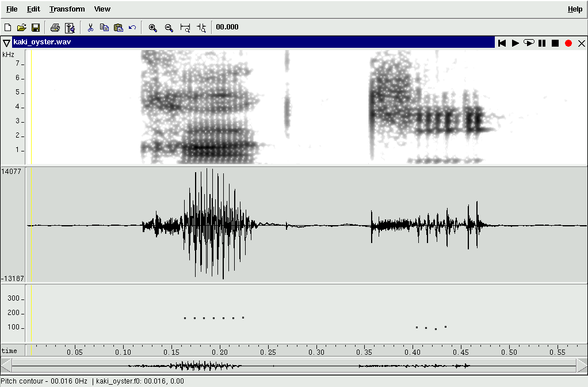Pause audio playback
Image resolution: width=588 pixels, height=387 pixels.
542,43
